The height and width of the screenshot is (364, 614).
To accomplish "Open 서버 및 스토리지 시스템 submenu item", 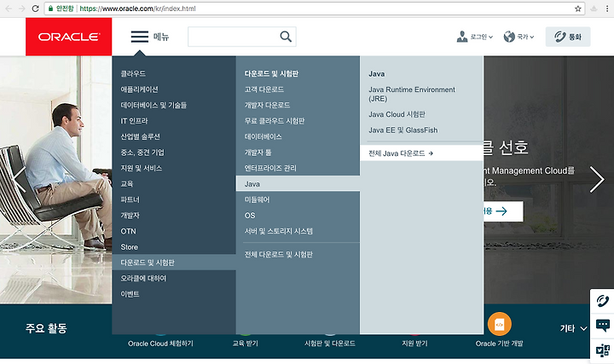I will pos(279,231).
